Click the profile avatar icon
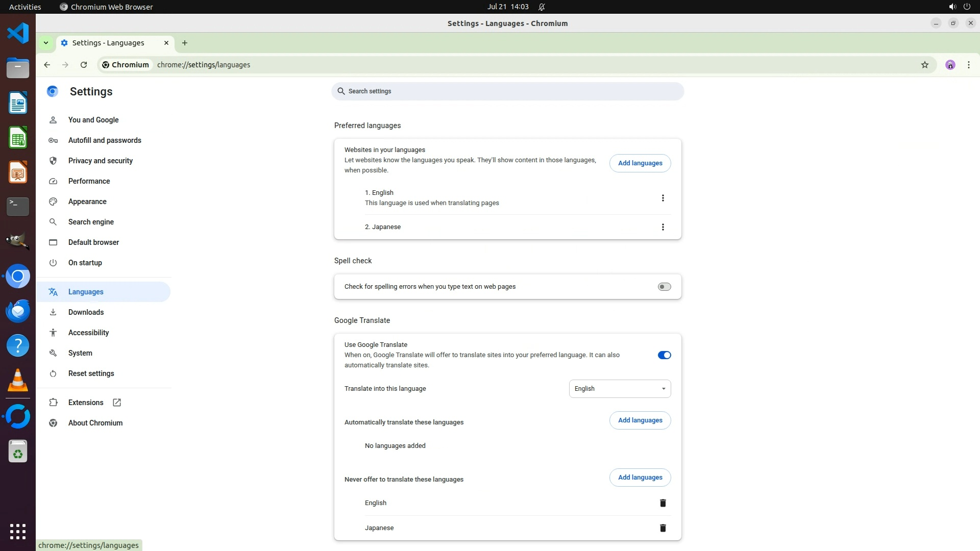The width and height of the screenshot is (980, 551). [950, 65]
